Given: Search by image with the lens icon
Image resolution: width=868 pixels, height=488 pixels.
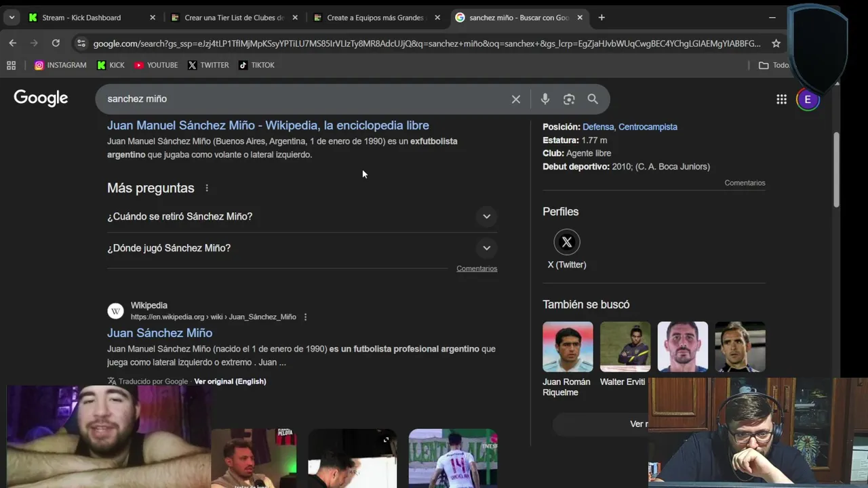Looking at the screenshot, I should [569, 99].
